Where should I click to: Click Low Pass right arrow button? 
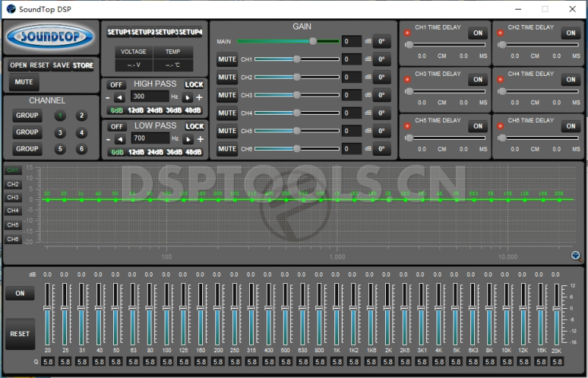188,139
